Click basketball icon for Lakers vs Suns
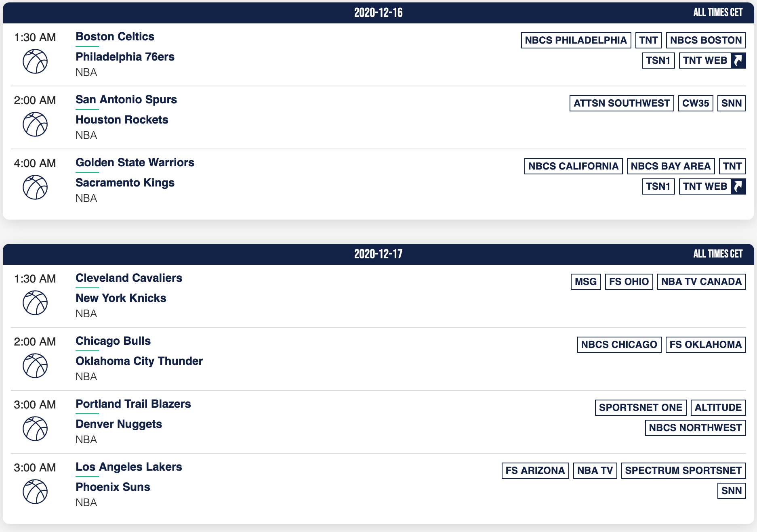 point(35,492)
